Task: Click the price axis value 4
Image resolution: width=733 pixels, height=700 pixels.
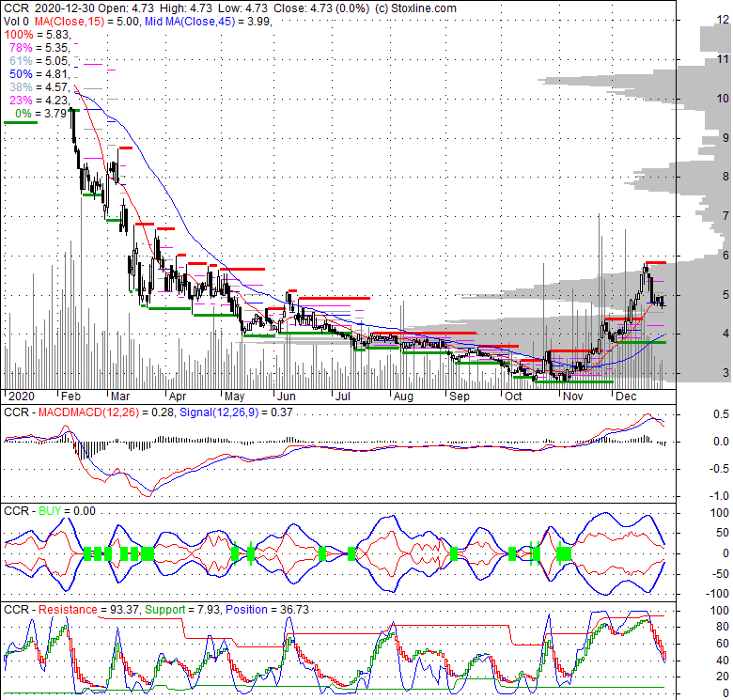Action: [x=725, y=334]
